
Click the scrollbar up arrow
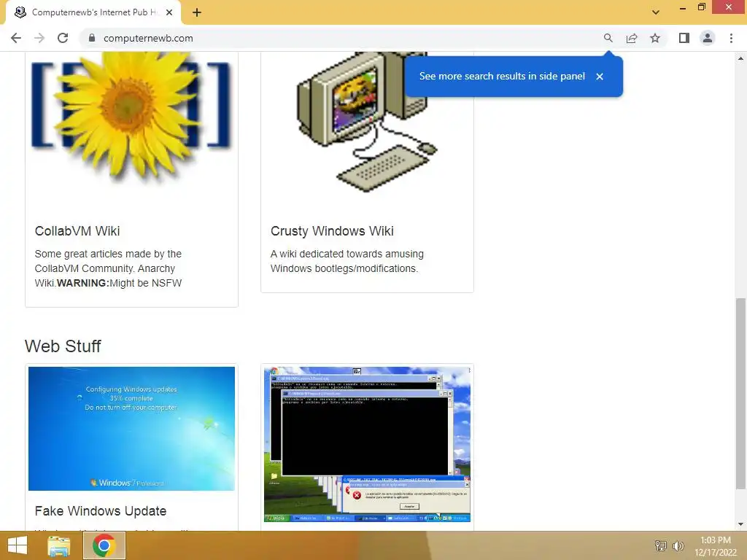740,58
